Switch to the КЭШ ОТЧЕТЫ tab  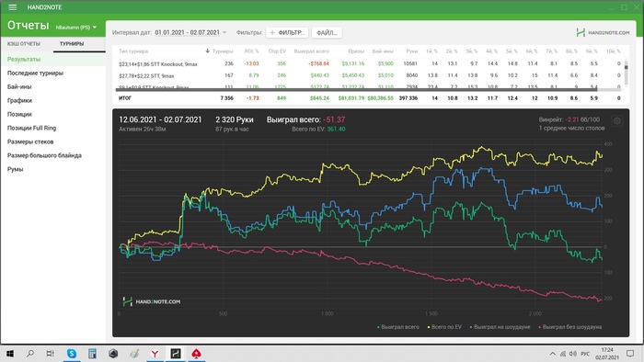(24, 43)
